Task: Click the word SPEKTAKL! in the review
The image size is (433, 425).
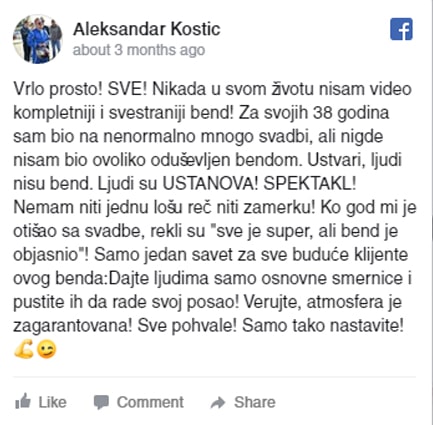Action: coord(310,184)
